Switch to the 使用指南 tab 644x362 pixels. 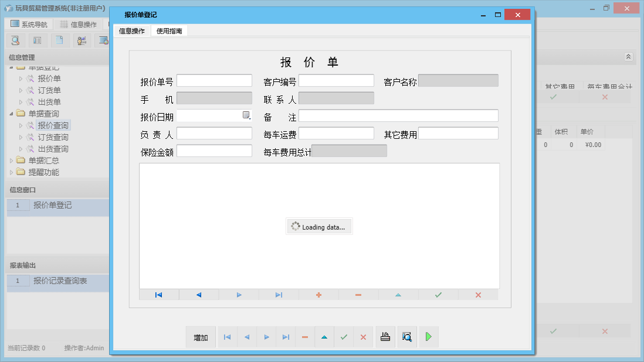click(x=170, y=30)
